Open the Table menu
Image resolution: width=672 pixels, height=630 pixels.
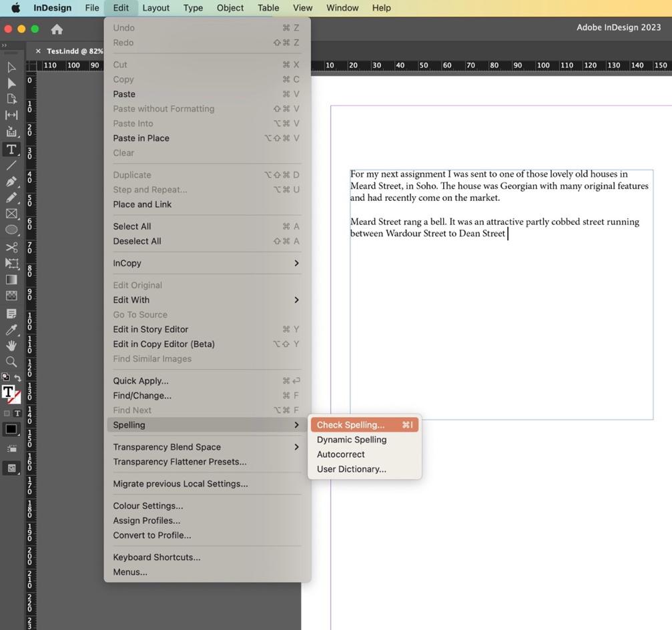pos(268,8)
